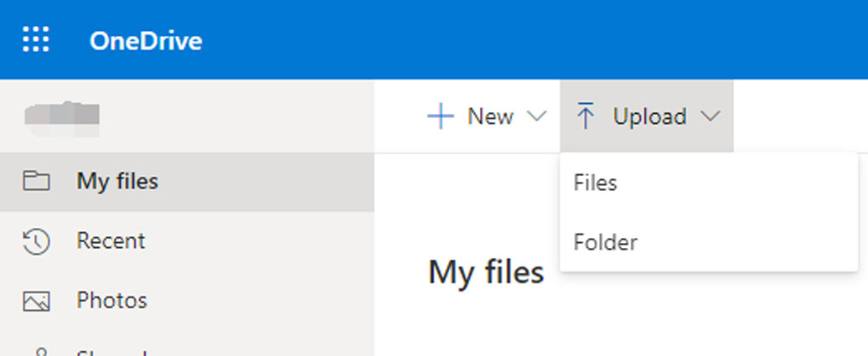Click the plus icon beside New

[441, 116]
